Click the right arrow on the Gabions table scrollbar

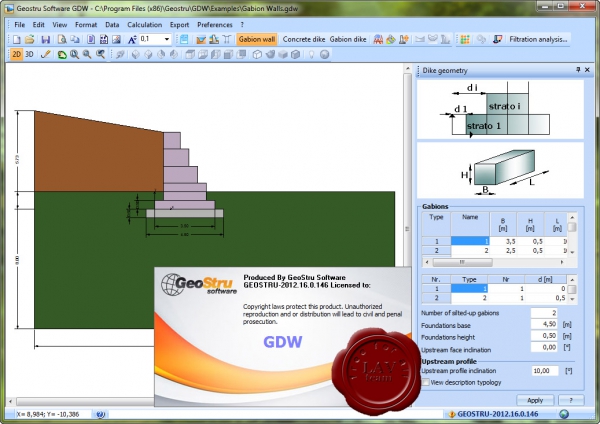(x=562, y=263)
